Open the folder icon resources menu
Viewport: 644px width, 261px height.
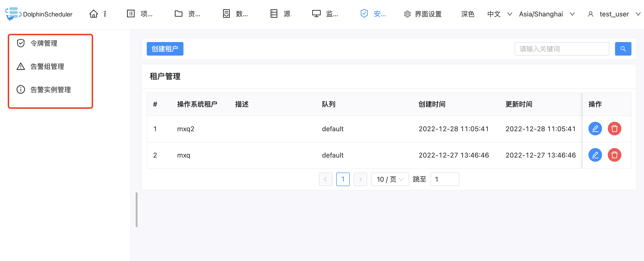179,14
